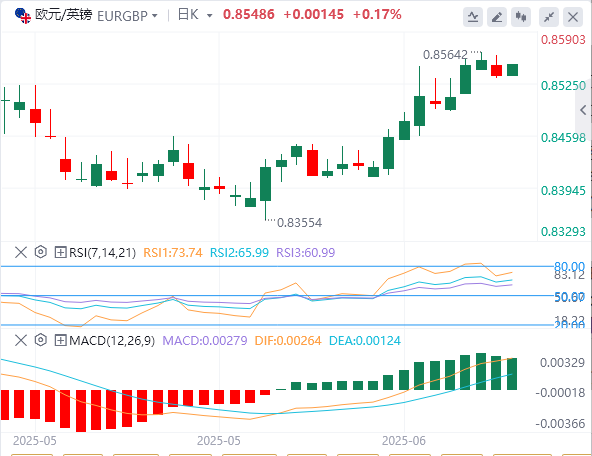The image size is (592, 456).
Task: Click the 0.85642 high price label
Action: 445,55
